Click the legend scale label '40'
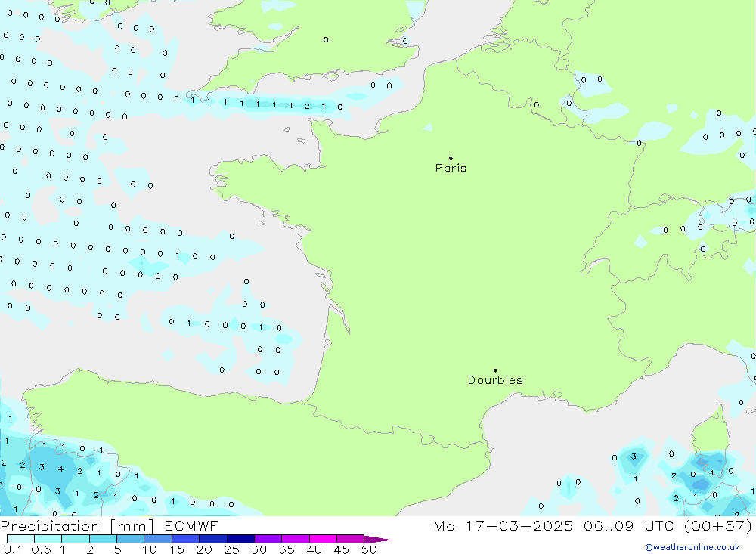The image size is (756, 554). point(314,549)
